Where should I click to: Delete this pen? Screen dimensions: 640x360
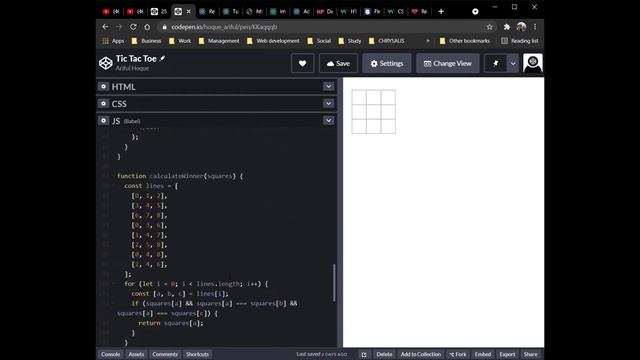384,354
